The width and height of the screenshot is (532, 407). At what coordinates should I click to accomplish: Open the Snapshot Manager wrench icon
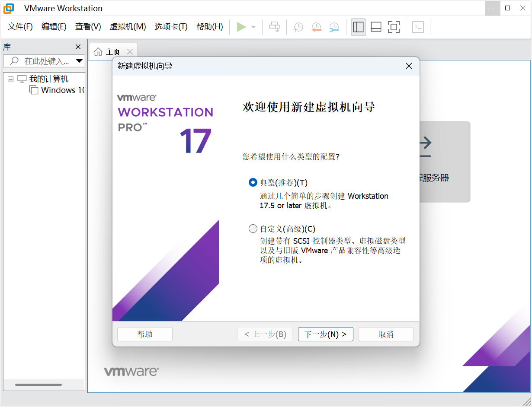pos(334,27)
